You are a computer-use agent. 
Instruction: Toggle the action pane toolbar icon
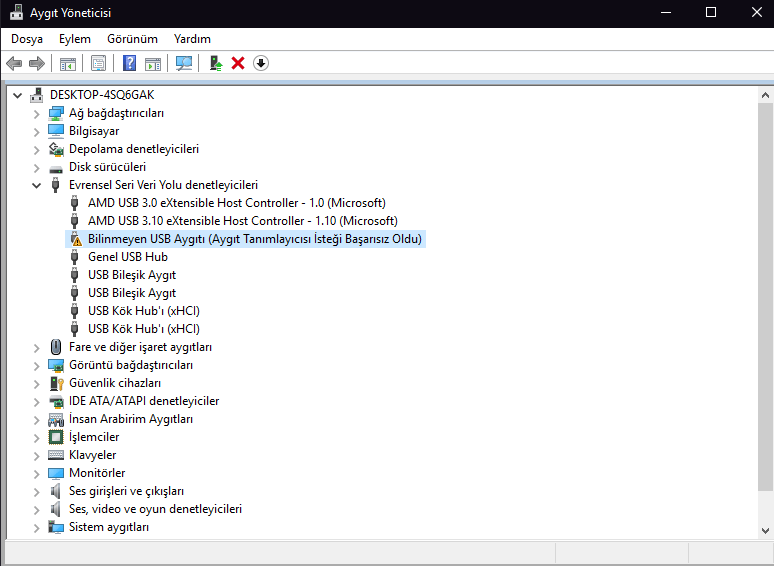click(153, 63)
